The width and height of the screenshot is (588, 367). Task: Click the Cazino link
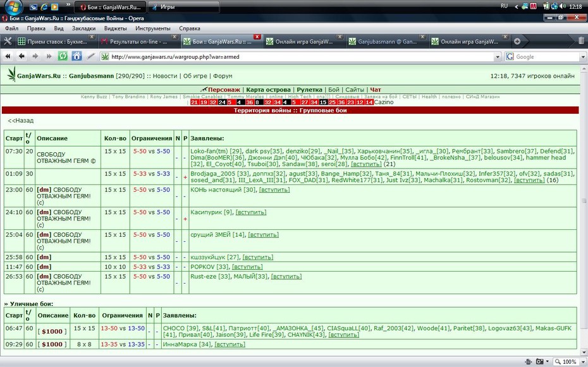(x=384, y=102)
